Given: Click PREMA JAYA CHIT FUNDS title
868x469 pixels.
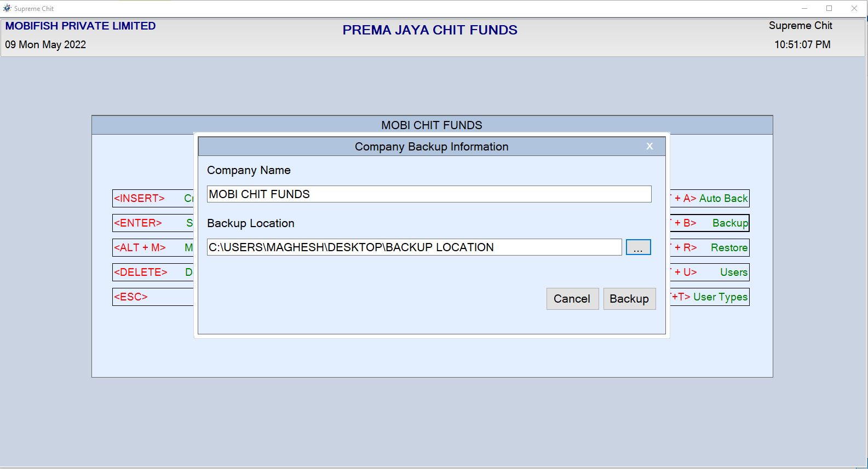Looking at the screenshot, I should [430, 30].
